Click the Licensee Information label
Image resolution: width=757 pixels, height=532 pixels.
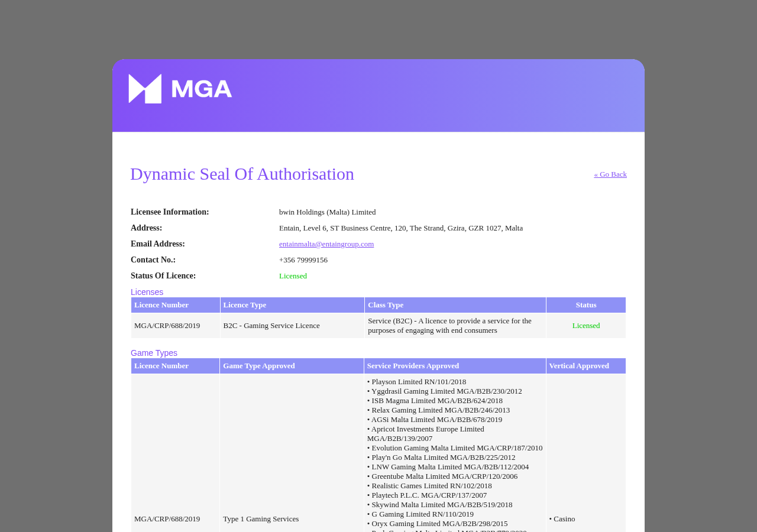[x=170, y=212]
